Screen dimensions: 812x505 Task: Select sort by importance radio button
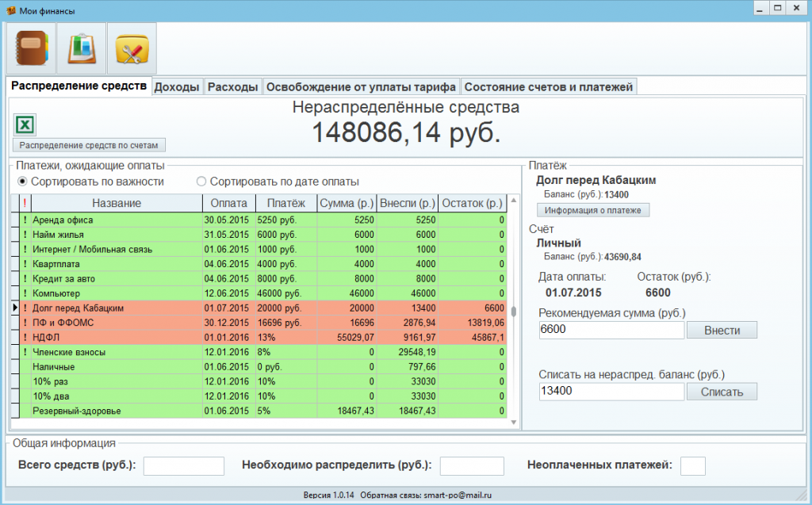[x=23, y=182]
